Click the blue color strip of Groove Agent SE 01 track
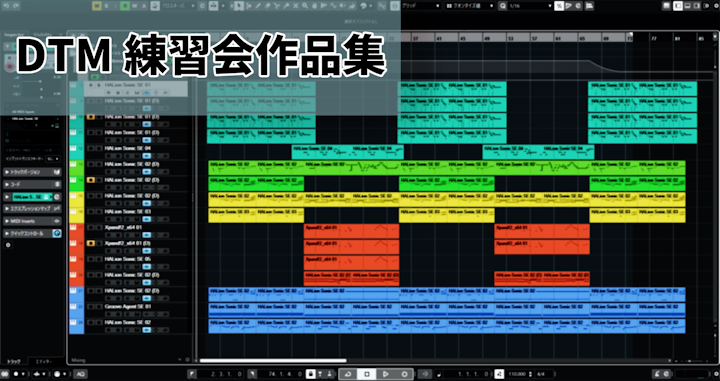Image resolution: width=720 pixels, height=381 pixels. point(77,310)
